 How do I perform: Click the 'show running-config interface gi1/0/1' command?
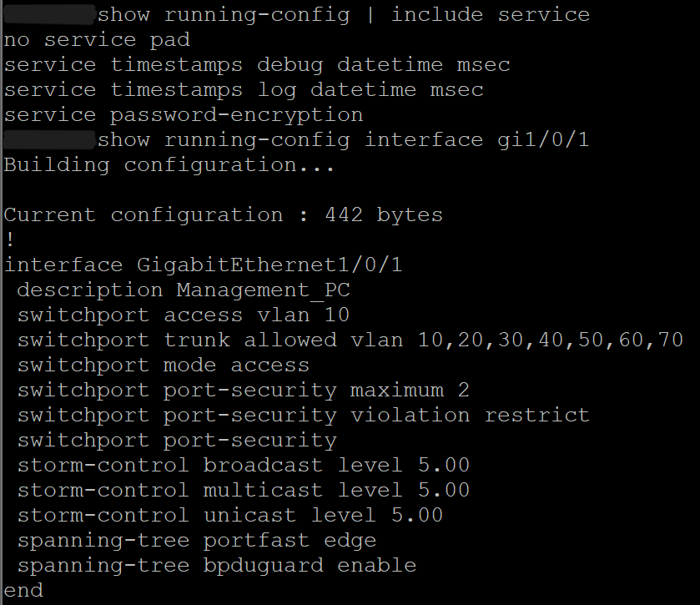click(x=343, y=139)
